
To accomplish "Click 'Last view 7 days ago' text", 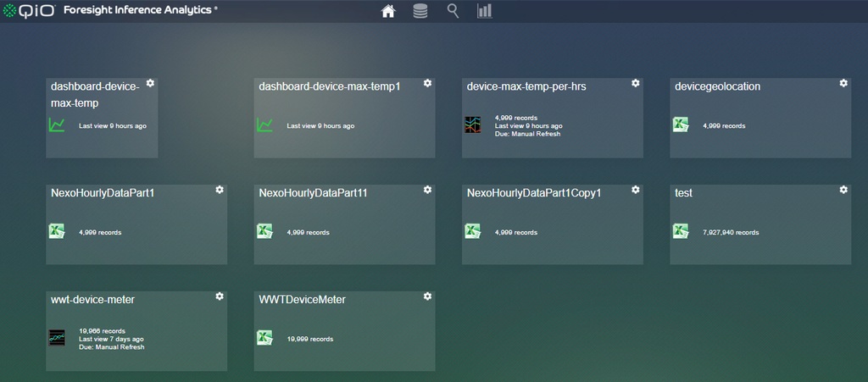I will click(x=111, y=339).
